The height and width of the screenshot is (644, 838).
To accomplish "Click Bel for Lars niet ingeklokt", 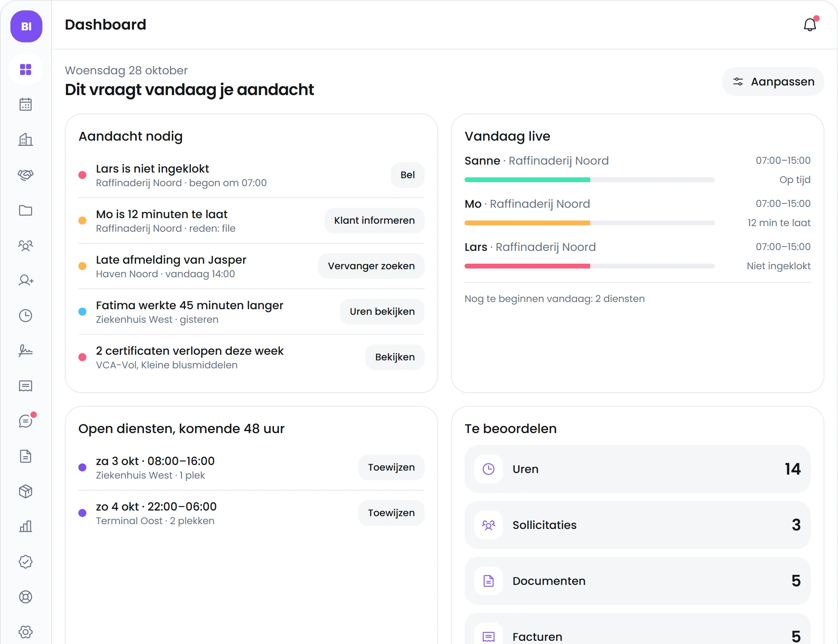I will point(407,175).
